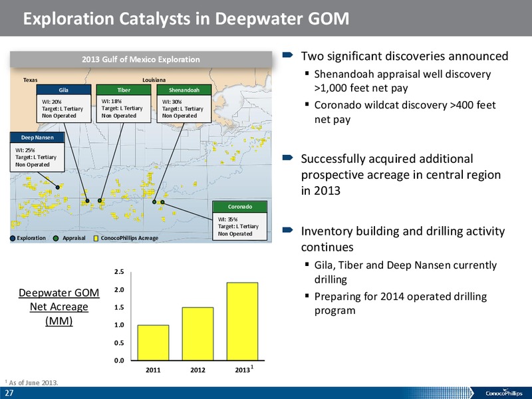Click the yellow ConocoPhillips Acreage legend square
This screenshot has width=532, height=399.
click(96, 239)
